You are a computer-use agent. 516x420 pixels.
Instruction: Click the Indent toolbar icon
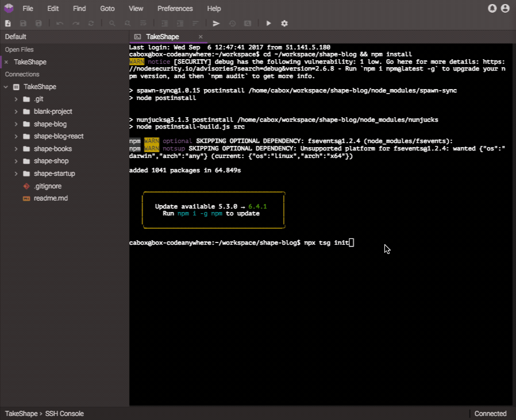180,24
